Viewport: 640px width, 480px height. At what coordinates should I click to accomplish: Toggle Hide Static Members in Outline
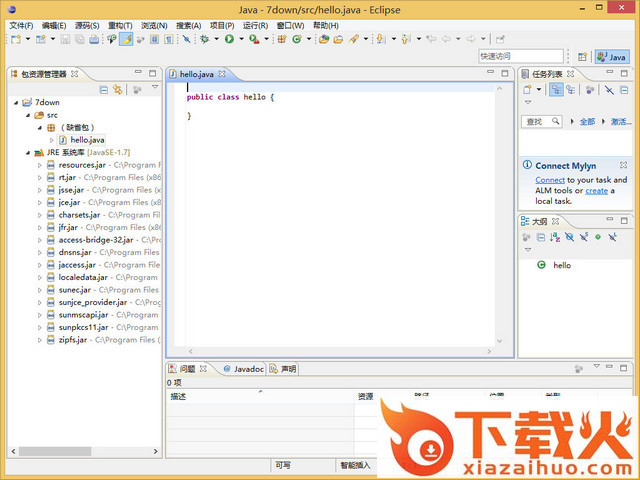[584, 237]
